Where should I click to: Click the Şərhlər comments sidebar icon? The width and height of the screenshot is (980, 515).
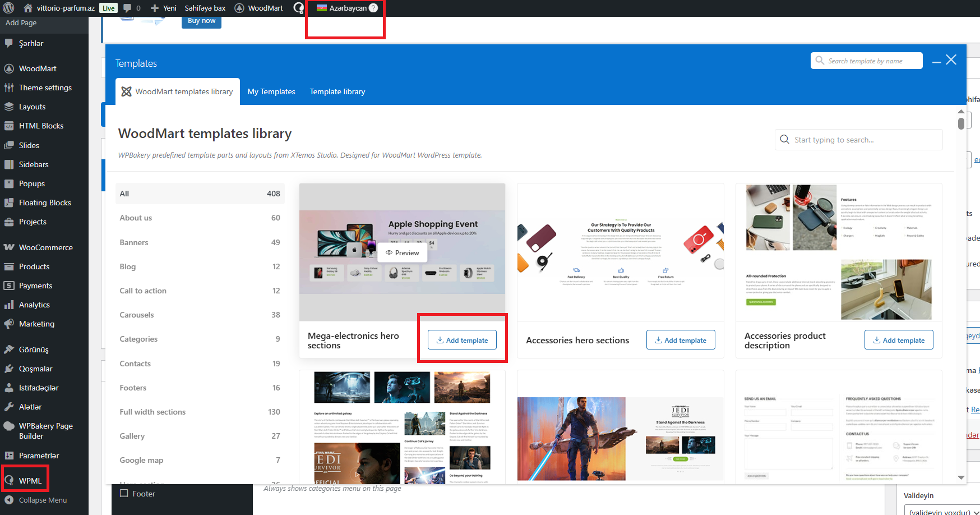[9, 43]
